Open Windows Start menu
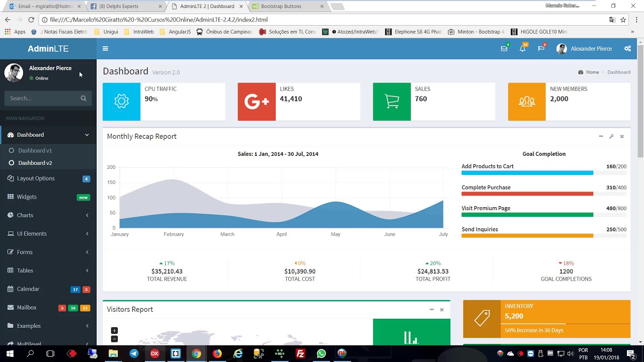 (x=10, y=353)
